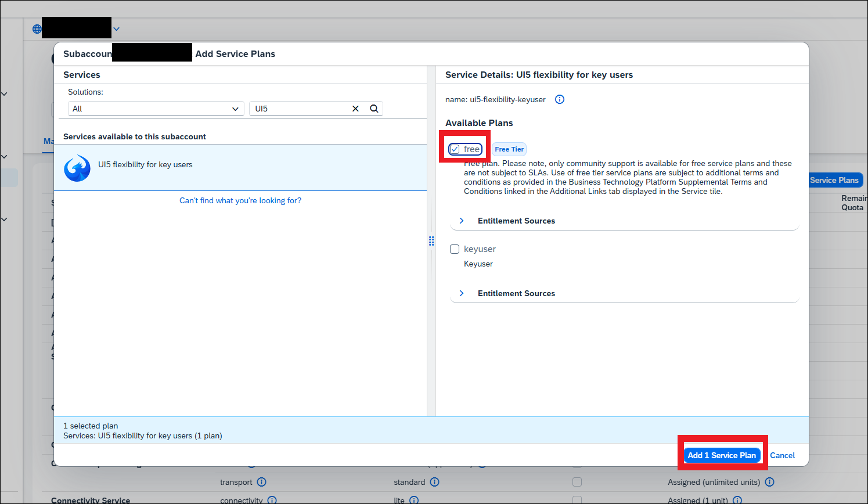
Task: Uncheck the free plan checkbox
Action: tap(455, 149)
